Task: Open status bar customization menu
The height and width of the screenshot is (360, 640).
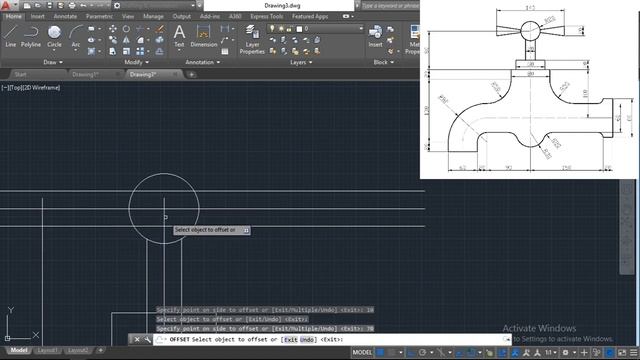Action: [634, 352]
